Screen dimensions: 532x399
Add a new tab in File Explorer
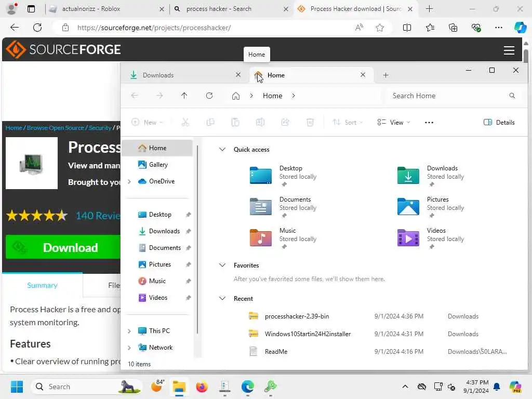386,75
